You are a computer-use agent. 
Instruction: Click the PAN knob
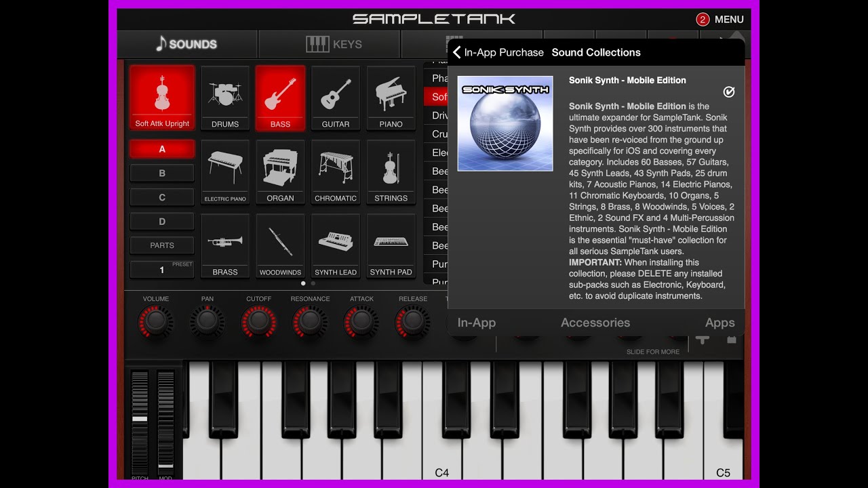[207, 321]
